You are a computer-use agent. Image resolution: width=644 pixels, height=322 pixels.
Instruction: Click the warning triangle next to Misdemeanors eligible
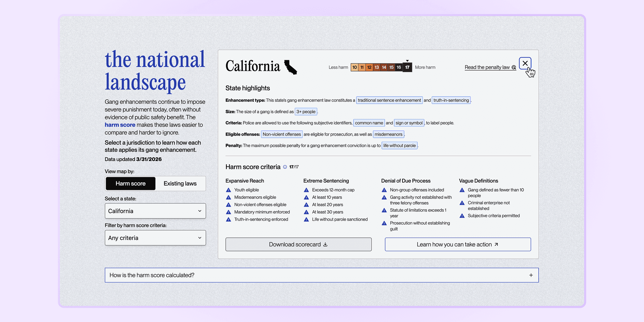tap(229, 197)
